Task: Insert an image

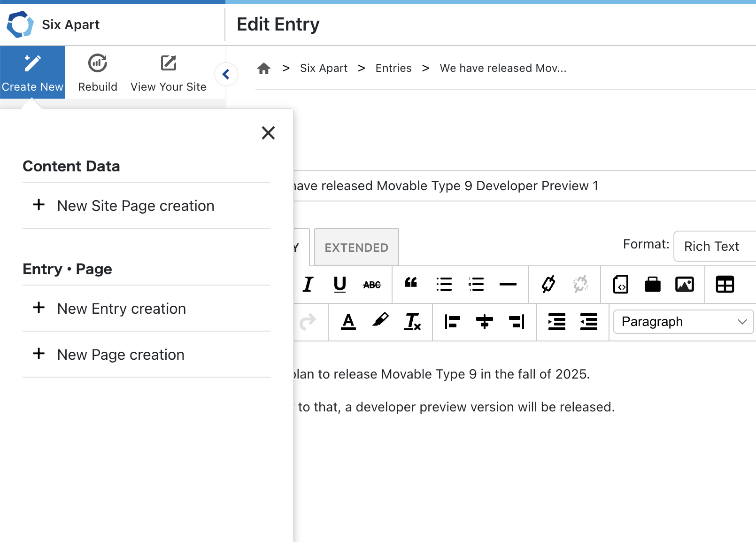Action: click(685, 284)
